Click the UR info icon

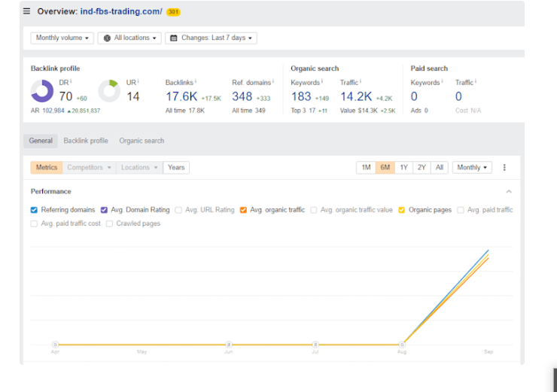point(138,81)
